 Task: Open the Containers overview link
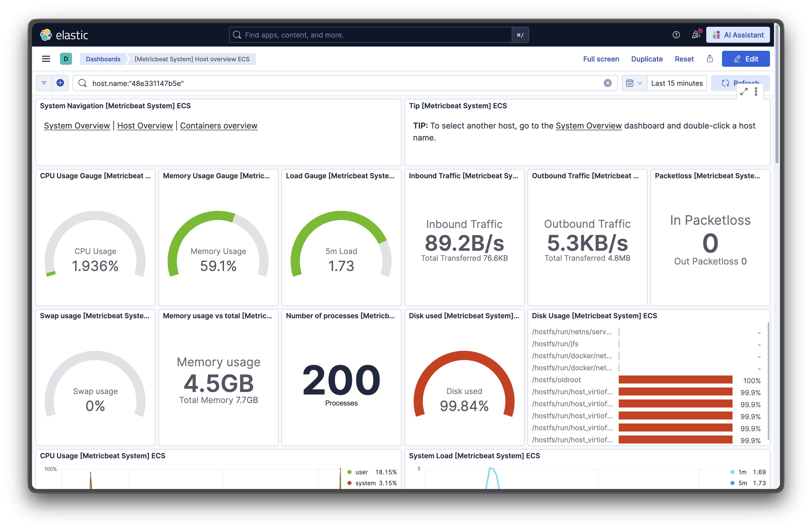tap(218, 125)
